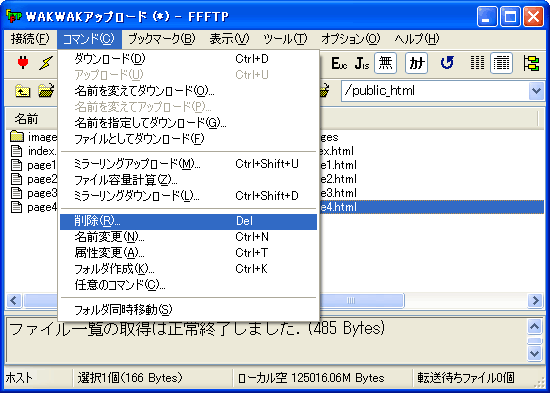
Task: Choose フォルダ作成(K) entry
Action: (189, 269)
